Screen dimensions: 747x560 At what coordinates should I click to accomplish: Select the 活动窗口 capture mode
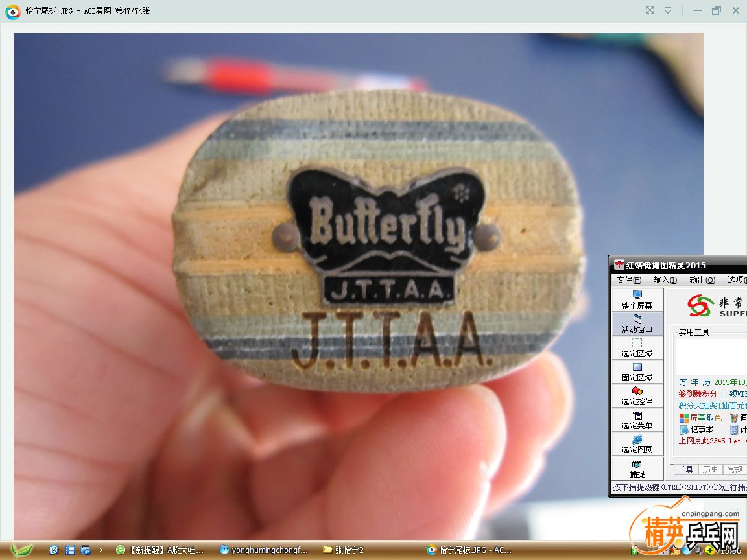(x=637, y=324)
